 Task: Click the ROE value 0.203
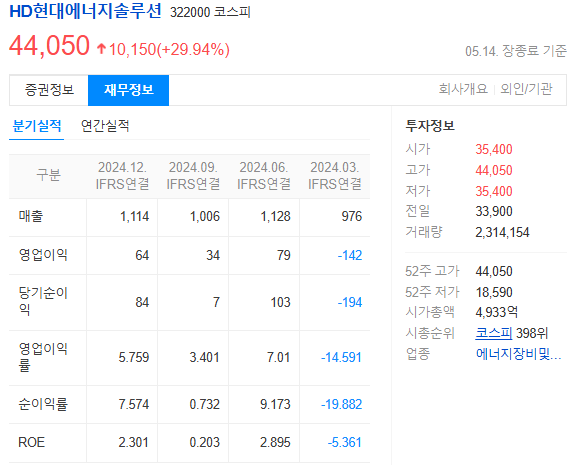point(204,442)
